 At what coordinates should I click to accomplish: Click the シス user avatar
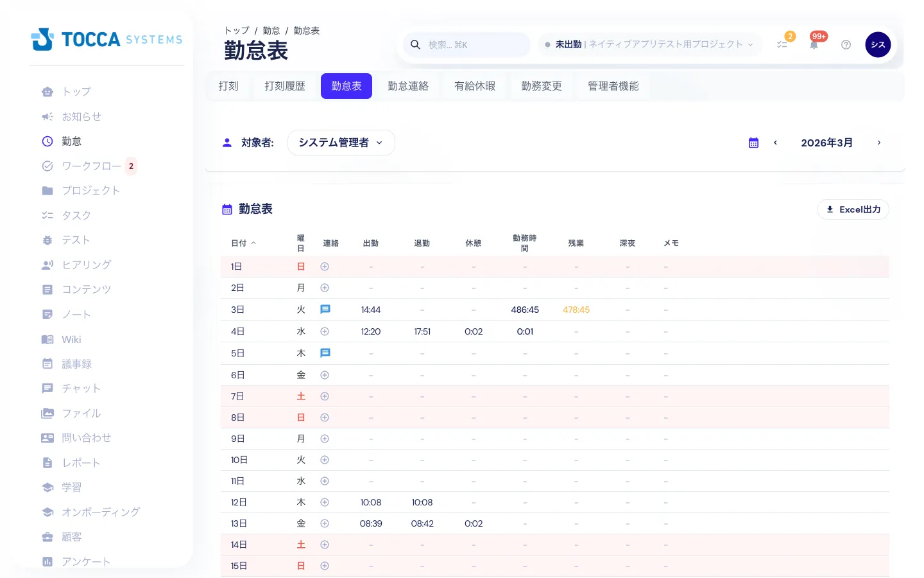(878, 45)
